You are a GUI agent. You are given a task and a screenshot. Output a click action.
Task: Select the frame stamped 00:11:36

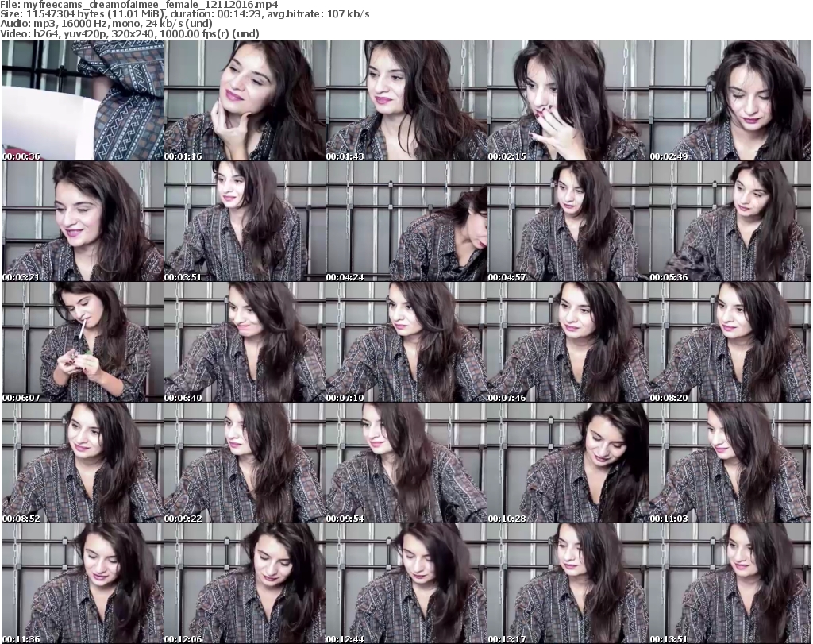tap(82, 584)
